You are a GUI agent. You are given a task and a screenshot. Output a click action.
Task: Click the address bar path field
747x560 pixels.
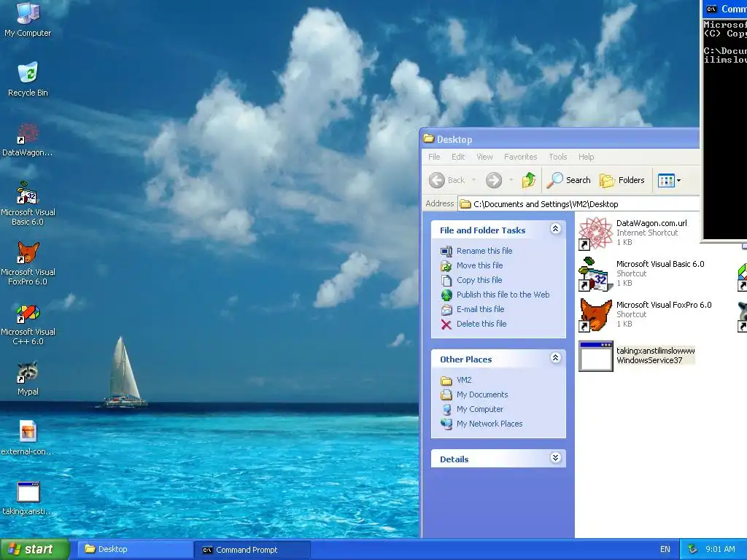[x=578, y=204]
